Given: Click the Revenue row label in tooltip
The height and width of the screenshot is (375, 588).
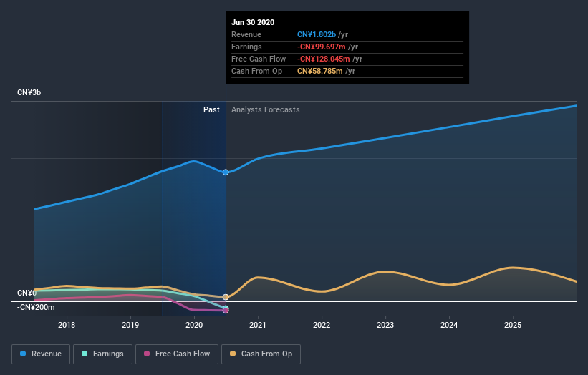Looking at the screenshot, I should click(x=246, y=34).
